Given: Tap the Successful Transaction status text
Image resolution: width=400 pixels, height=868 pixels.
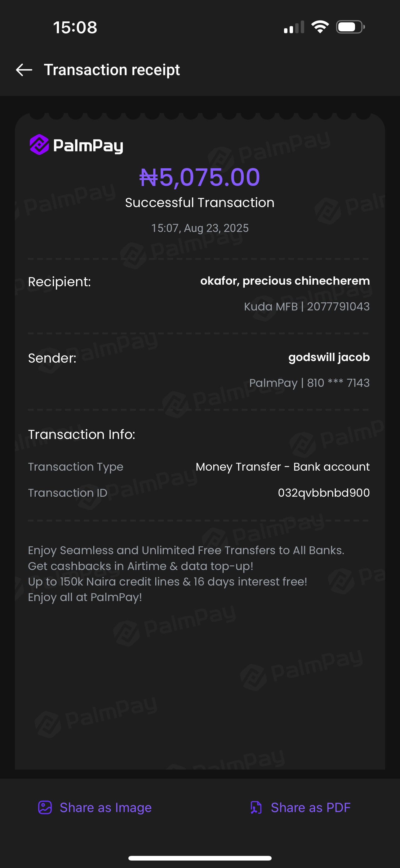Looking at the screenshot, I should coord(200,203).
